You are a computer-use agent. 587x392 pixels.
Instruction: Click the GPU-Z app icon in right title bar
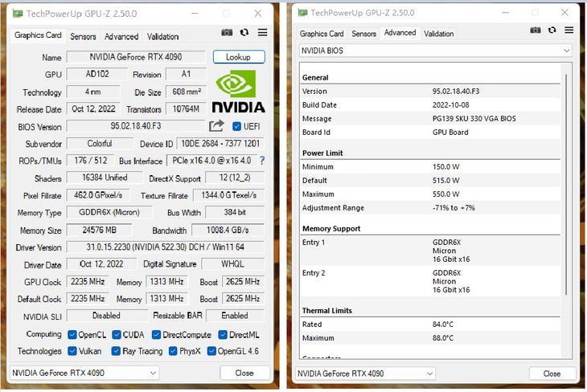302,13
